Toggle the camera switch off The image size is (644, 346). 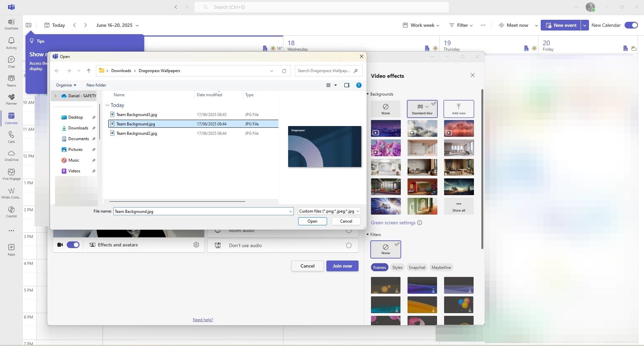[73, 245]
